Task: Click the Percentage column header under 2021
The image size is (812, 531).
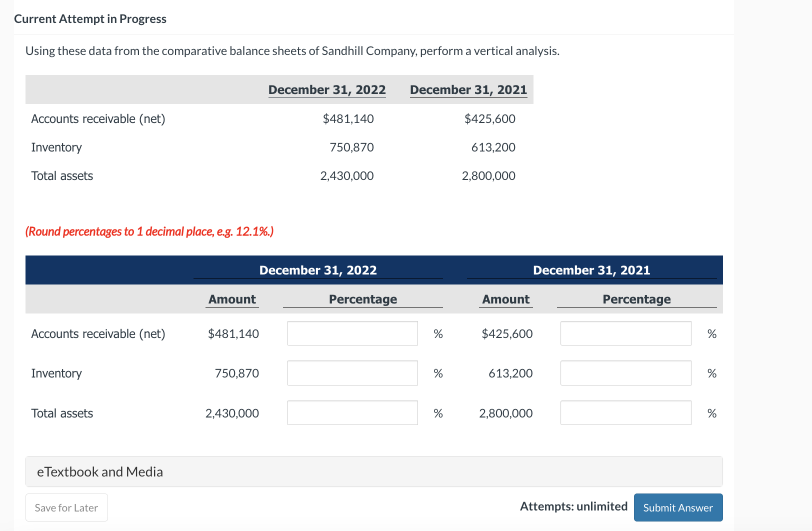Action: (636, 299)
